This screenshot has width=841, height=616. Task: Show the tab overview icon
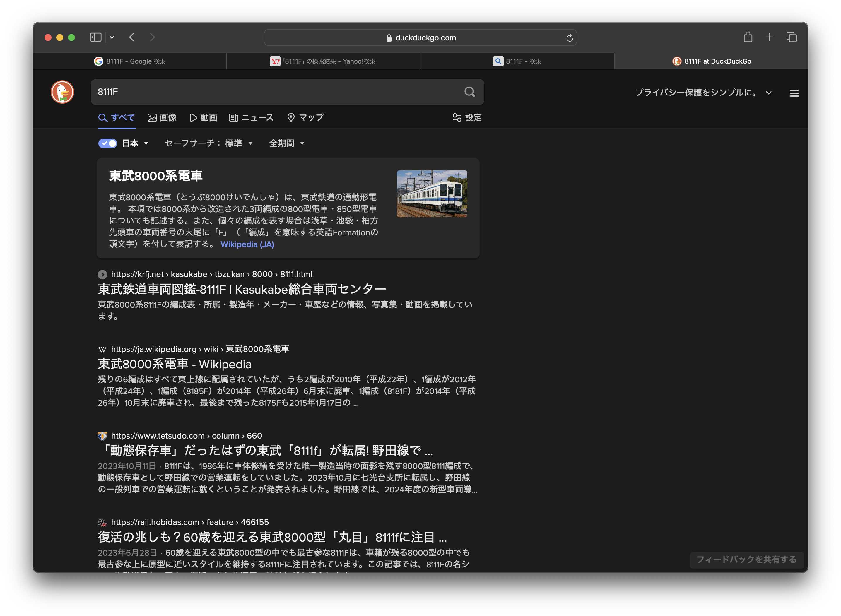coord(792,37)
